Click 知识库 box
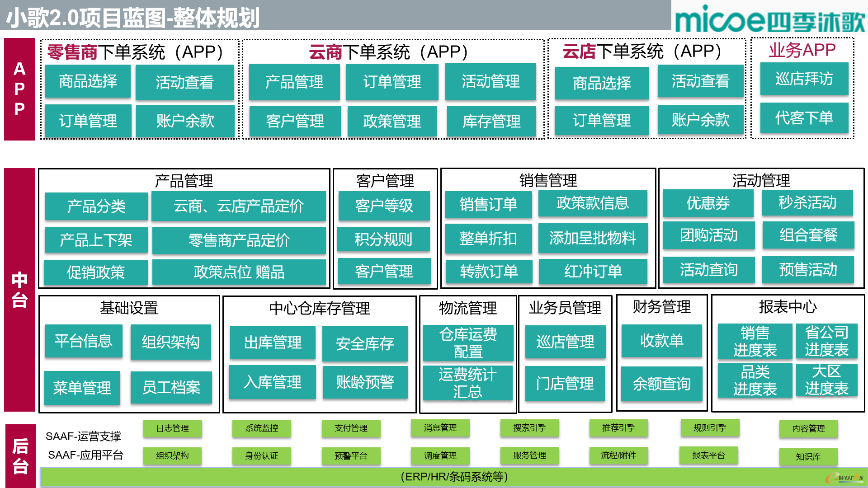The height and width of the screenshot is (488, 868). coord(808,456)
